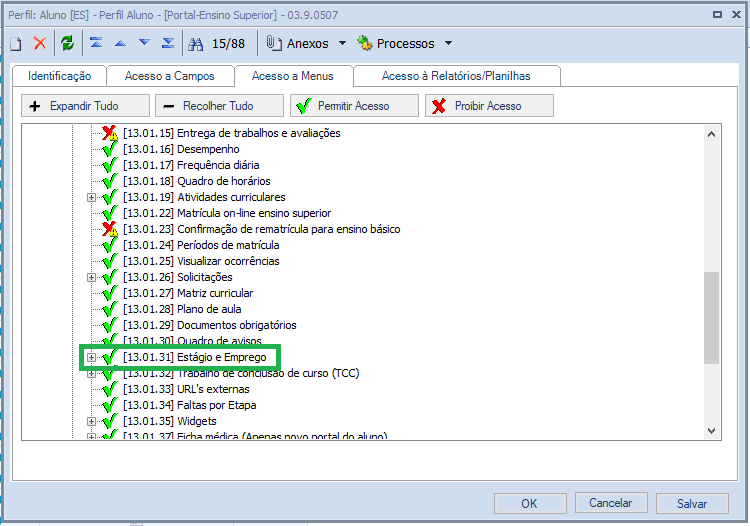The image size is (750, 526).
Task: Click green checkmark icon of Solicitações
Action: point(110,277)
